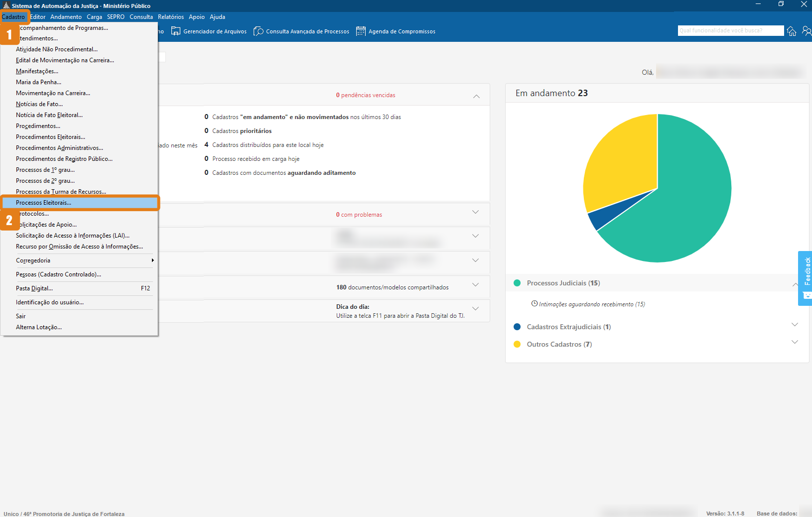Open the Consulta menu
812x517 pixels.
click(141, 17)
